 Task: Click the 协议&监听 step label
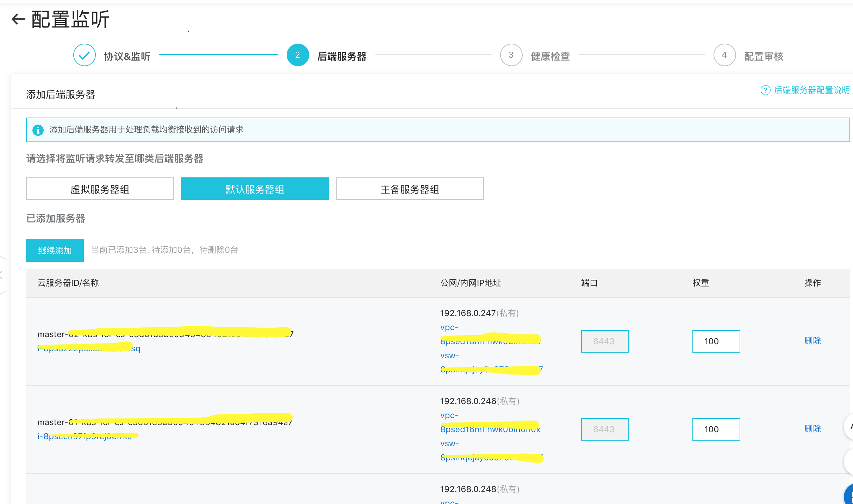click(x=127, y=56)
